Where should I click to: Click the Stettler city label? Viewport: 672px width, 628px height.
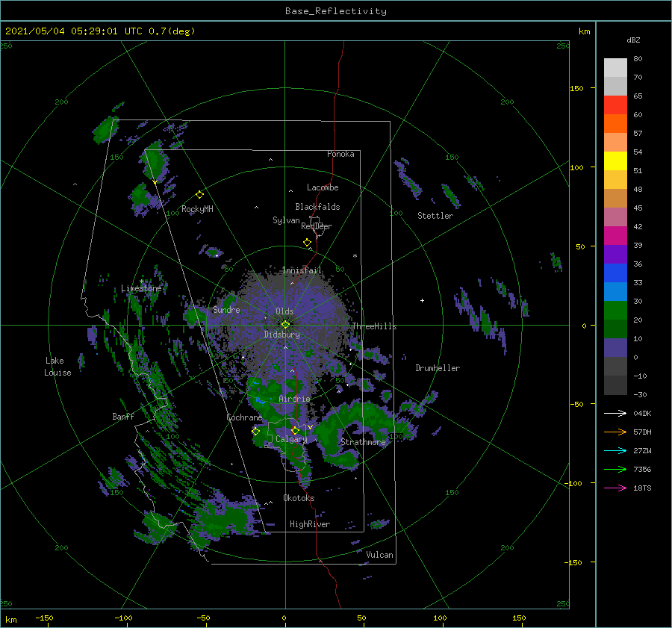(x=435, y=216)
